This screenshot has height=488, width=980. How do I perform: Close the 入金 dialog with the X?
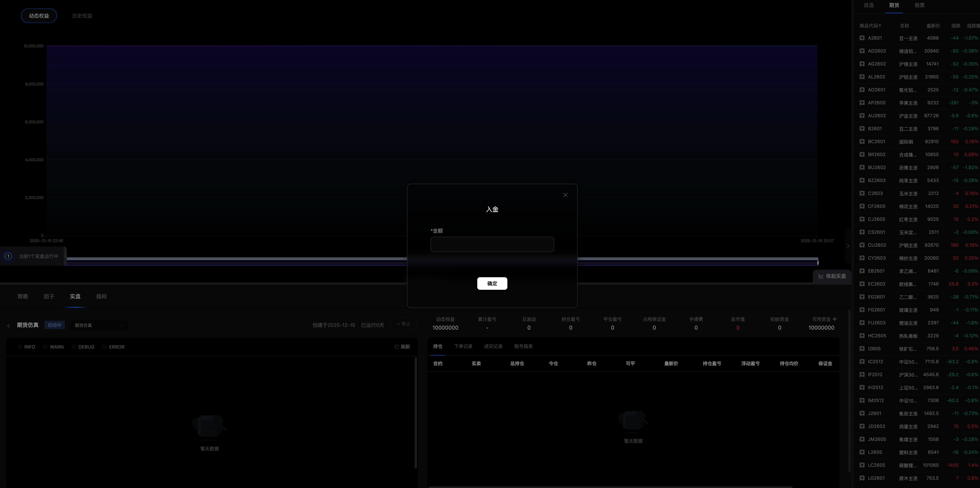pos(565,195)
